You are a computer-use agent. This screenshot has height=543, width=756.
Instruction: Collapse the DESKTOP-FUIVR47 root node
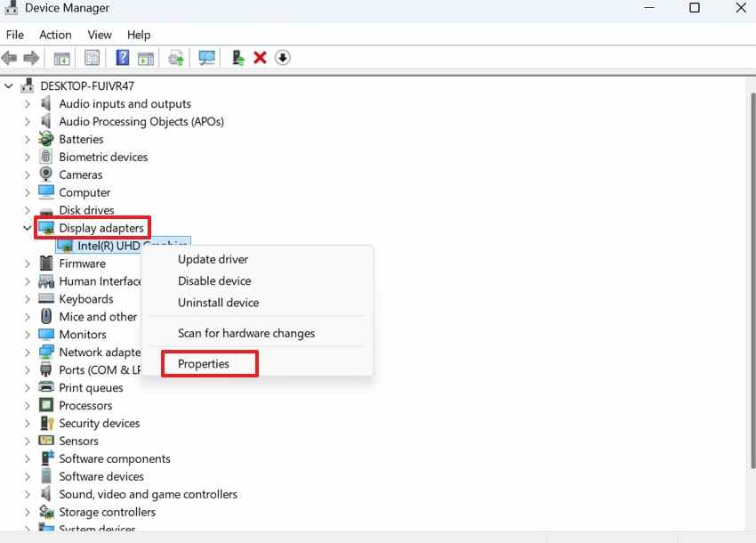click(9, 86)
